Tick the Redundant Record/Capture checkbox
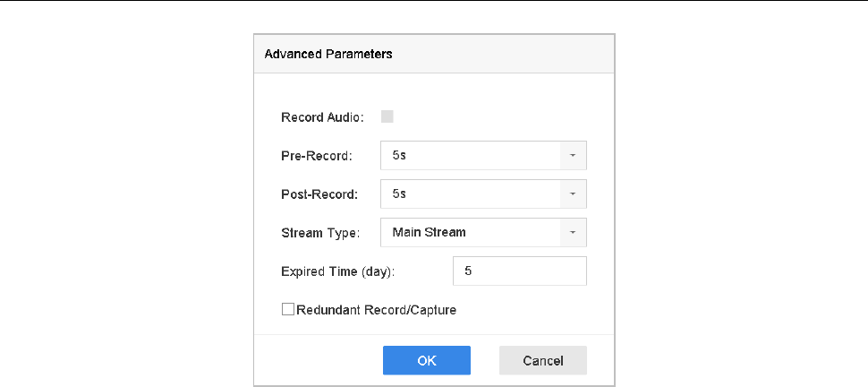The image size is (868, 387). click(x=288, y=310)
